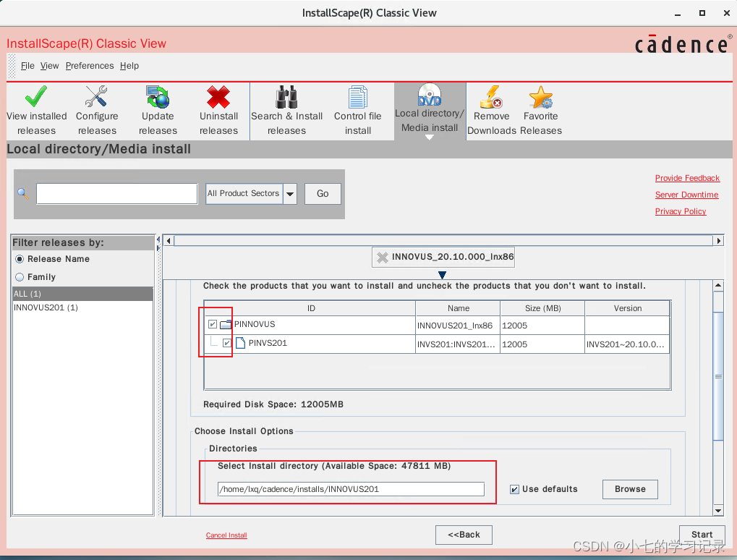Click the toolbar drag handle grip

12,66
